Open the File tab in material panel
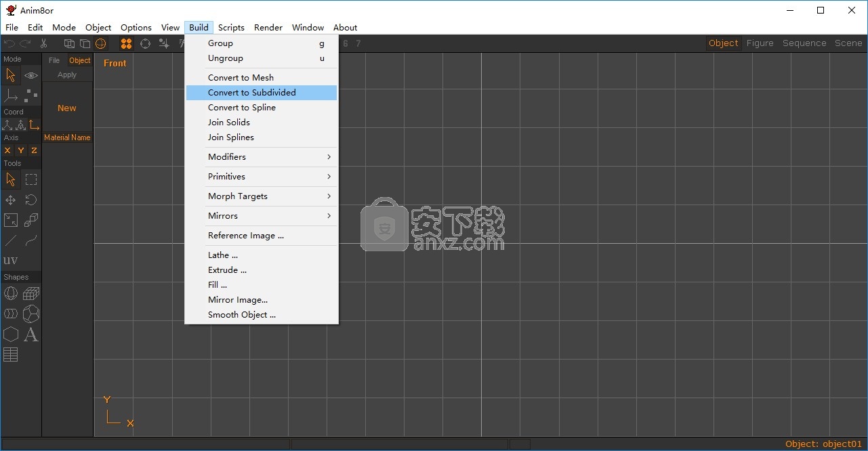 point(54,60)
